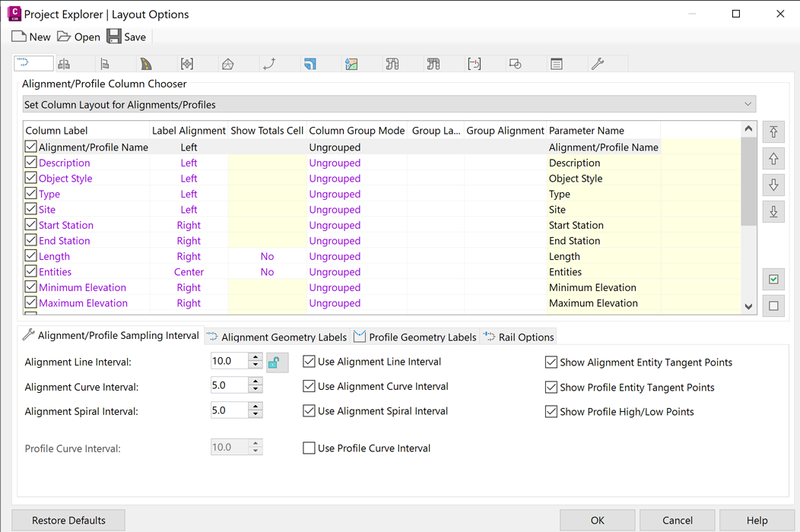Switch to Alignment Geometry Labels tab
The height and width of the screenshot is (532, 800).
(x=277, y=337)
